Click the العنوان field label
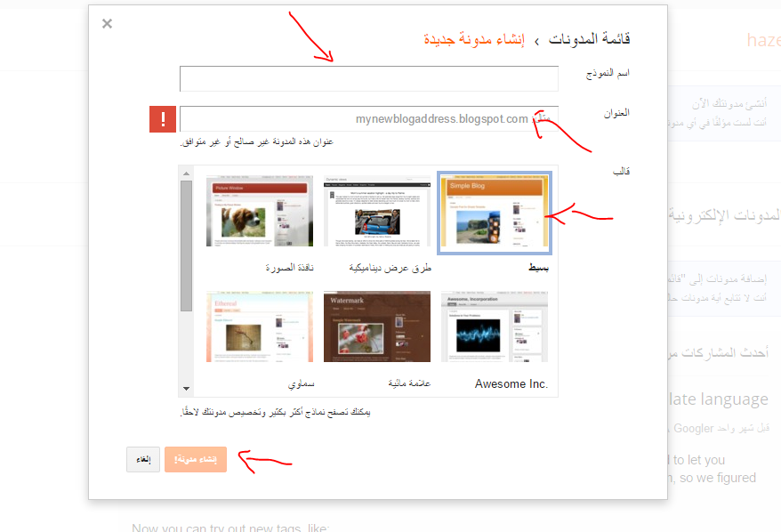 616,113
